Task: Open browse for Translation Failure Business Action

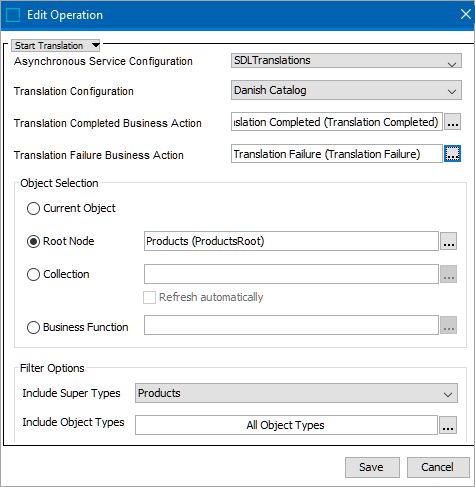Action: coord(452,154)
